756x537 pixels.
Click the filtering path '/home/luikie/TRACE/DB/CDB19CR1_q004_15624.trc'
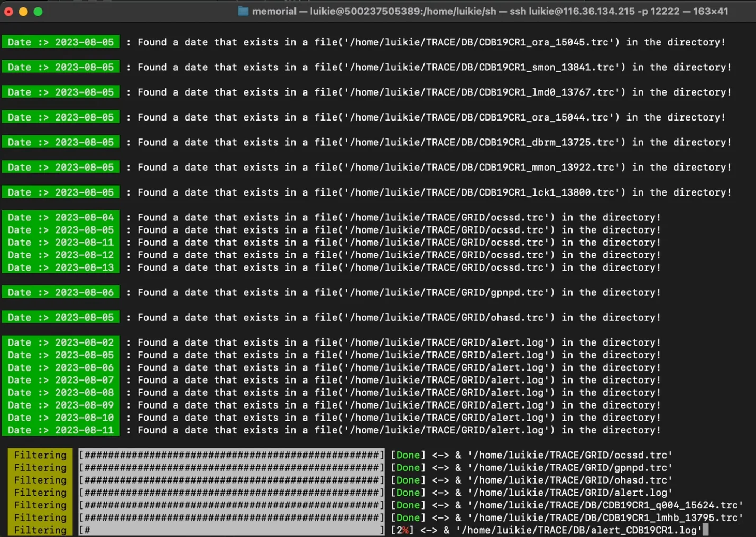click(x=605, y=505)
